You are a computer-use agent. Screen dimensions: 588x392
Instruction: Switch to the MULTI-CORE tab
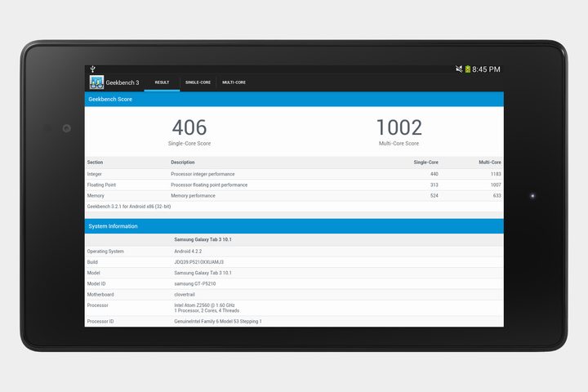coord(234,82)
